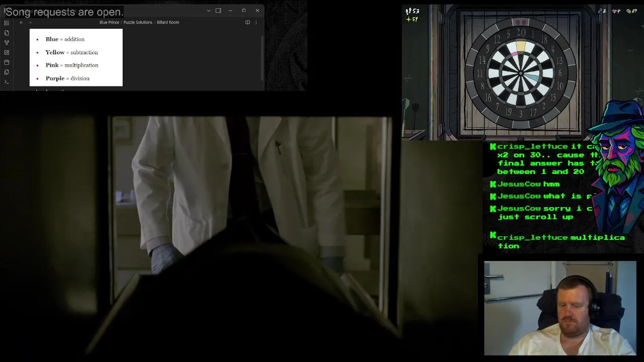Open the three-dot more options menu of the note
Image resolution: width=644 pixels, height=362 pixels.
[x=256, y=22]
